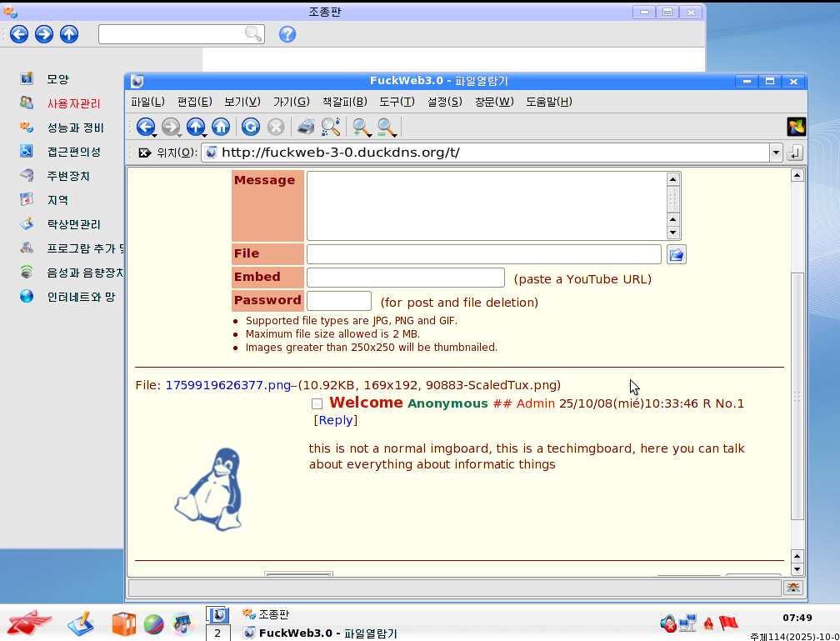Open the 책갈피(B) bookmarks menu
The image size is (840, 641).
344,102
